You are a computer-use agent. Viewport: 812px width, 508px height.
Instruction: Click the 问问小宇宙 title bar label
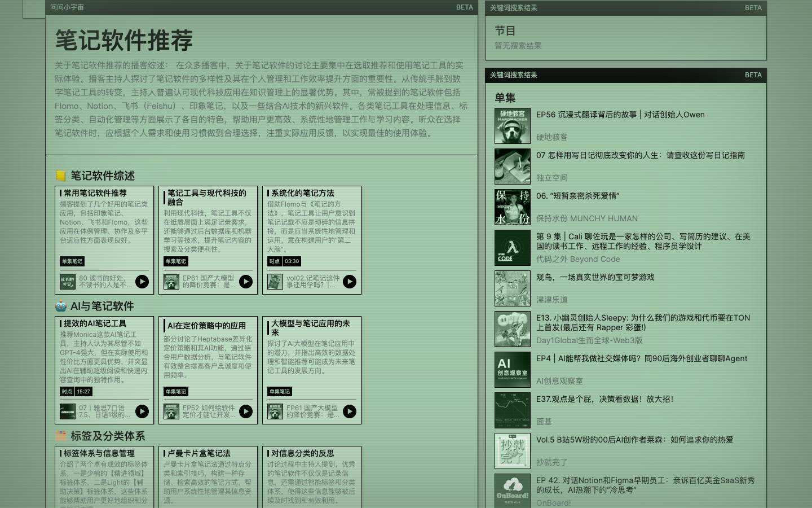pos(67,7)
